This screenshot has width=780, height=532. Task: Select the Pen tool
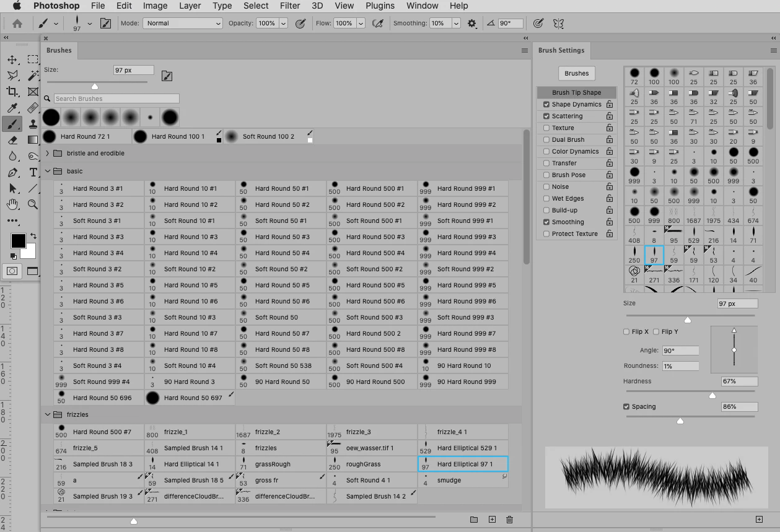coord(12,172)
